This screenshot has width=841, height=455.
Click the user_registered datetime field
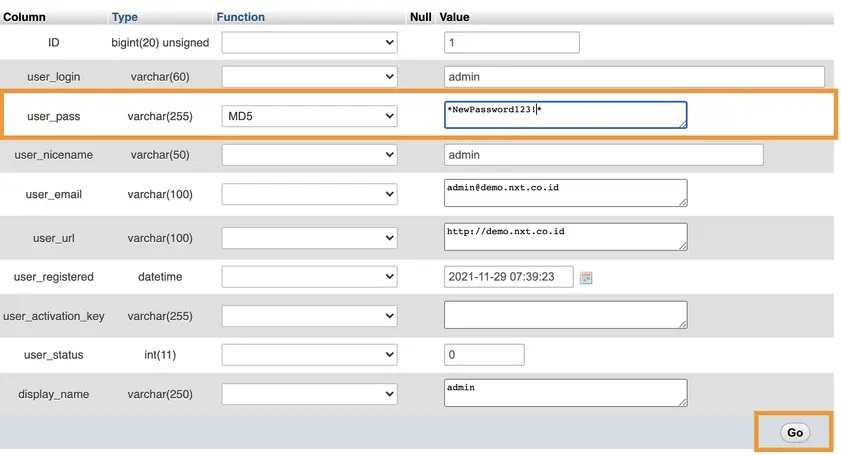tap(508, 277)
